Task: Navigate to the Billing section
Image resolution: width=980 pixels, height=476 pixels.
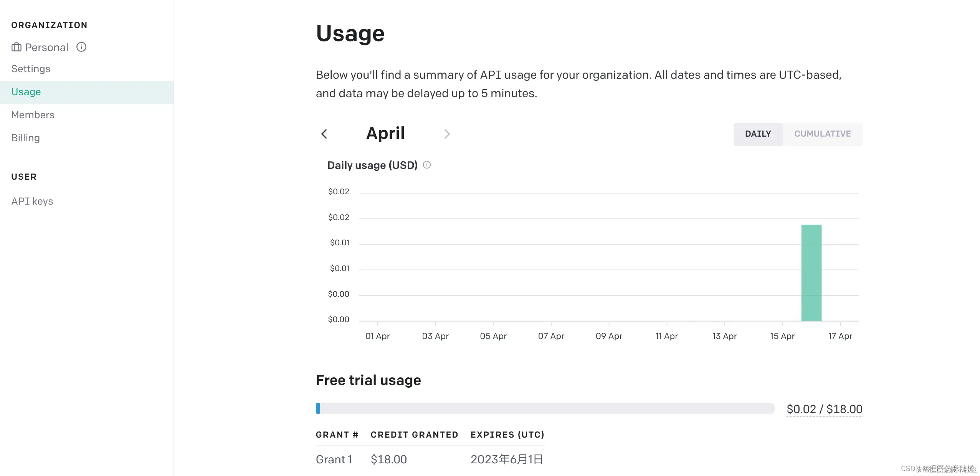Action: (25, 138)
